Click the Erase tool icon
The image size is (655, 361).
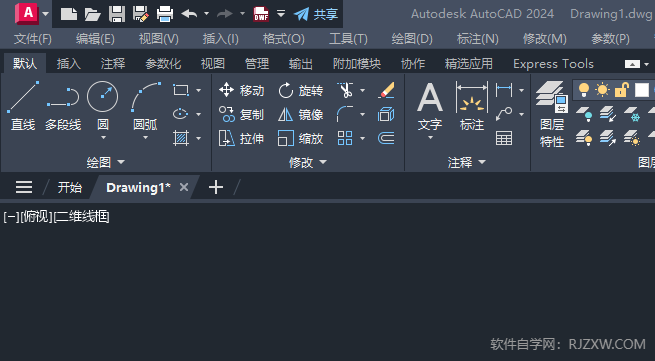click(386, 90)
